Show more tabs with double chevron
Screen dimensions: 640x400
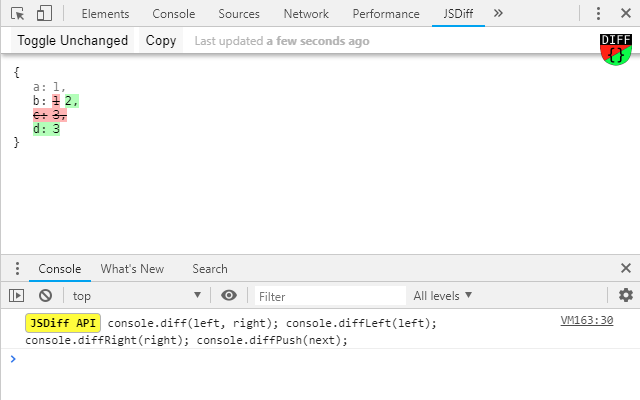point(498,13)
